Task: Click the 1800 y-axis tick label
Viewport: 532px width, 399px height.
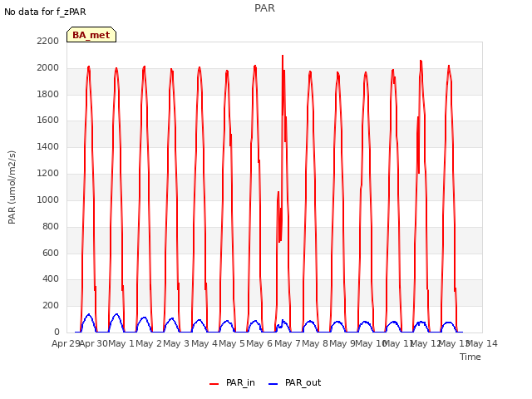Action: [48, 94]
